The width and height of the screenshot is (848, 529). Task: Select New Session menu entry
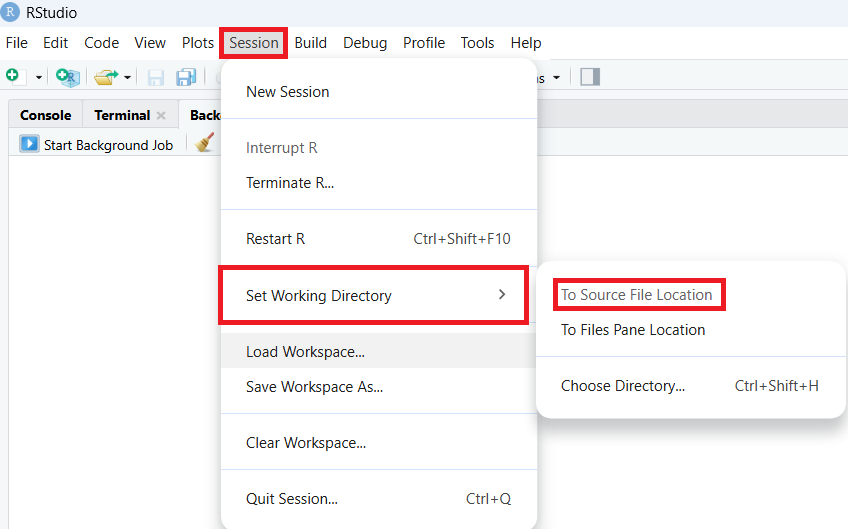pyautogui.click(x=379, y=92)
